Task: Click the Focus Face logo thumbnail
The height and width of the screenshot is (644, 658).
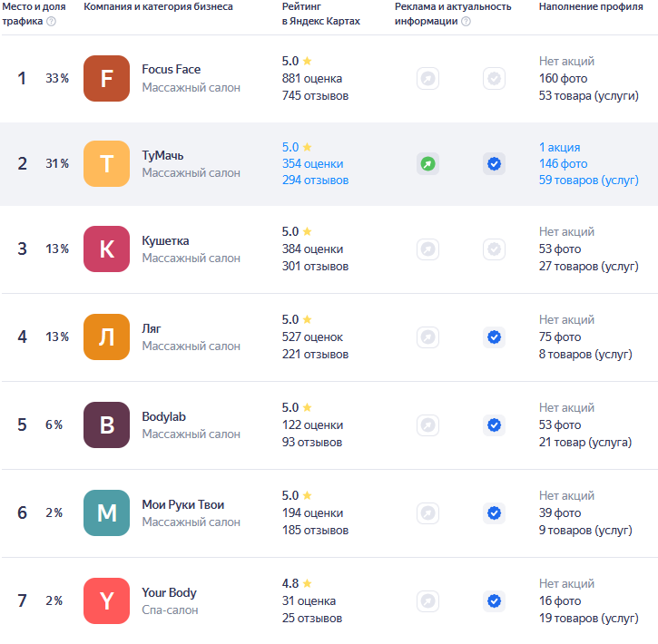Action: (x=106, y=79)
